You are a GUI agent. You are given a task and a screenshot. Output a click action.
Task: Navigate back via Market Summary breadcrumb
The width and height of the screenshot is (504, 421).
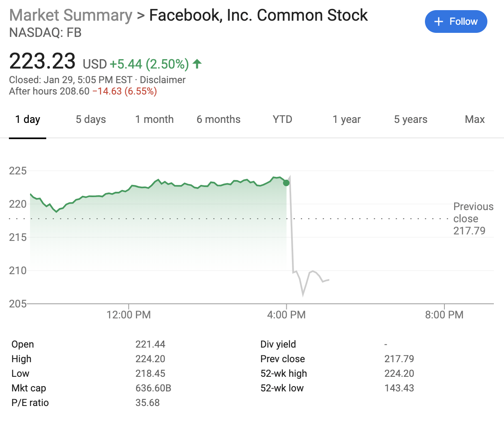coord(71,15)
